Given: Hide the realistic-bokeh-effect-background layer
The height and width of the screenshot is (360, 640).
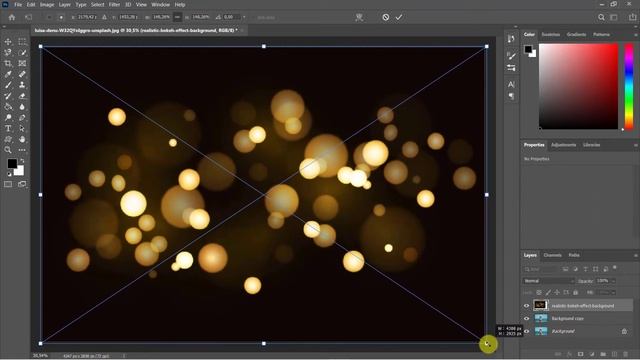Looking at the screenshot, I should (x=527, y=306).
